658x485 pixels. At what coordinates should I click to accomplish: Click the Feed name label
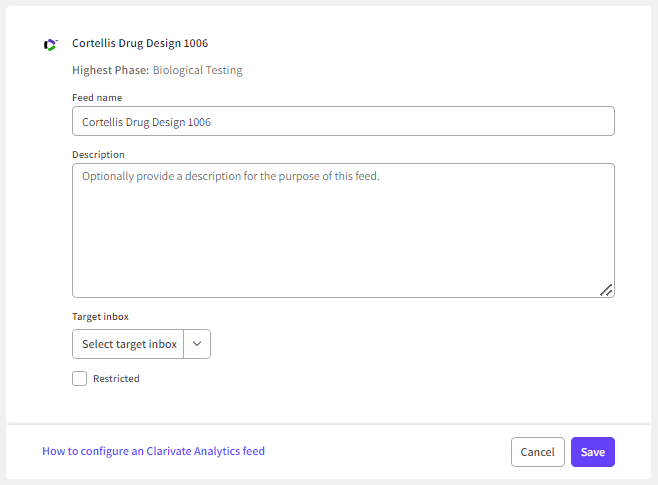pyautogui.click(x=97, y=98)
